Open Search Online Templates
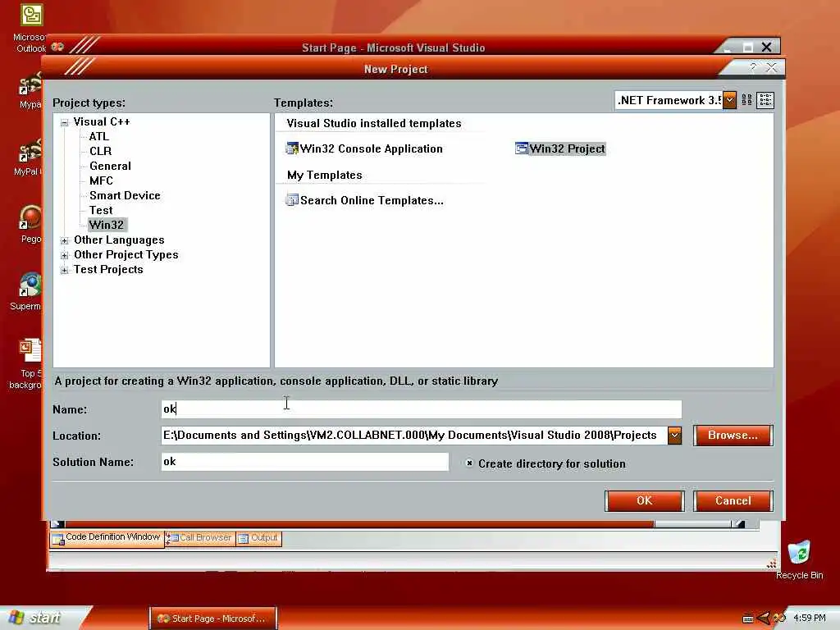840x630 pixels. pyautogui.click(x=365, y=200)
